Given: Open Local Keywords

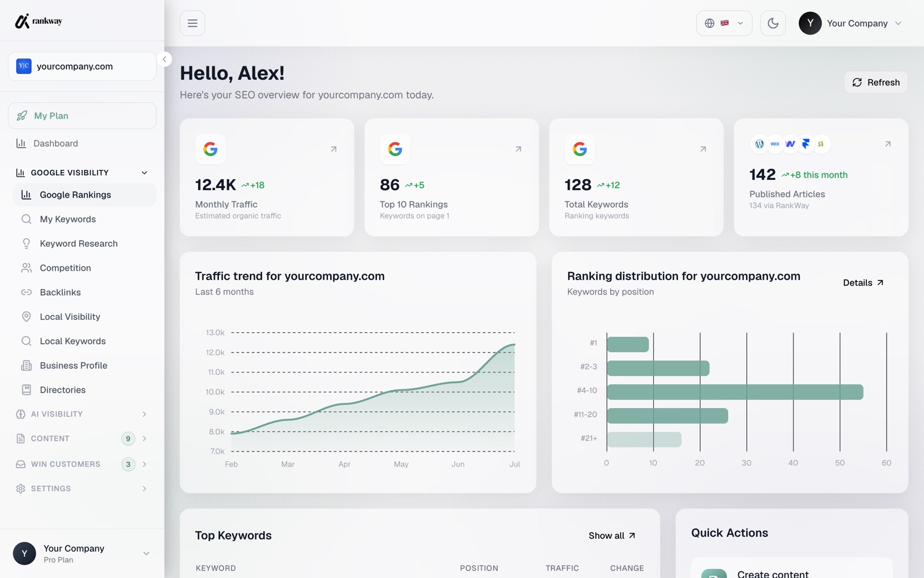Looking at the screenshot, I should coord(84,341).
